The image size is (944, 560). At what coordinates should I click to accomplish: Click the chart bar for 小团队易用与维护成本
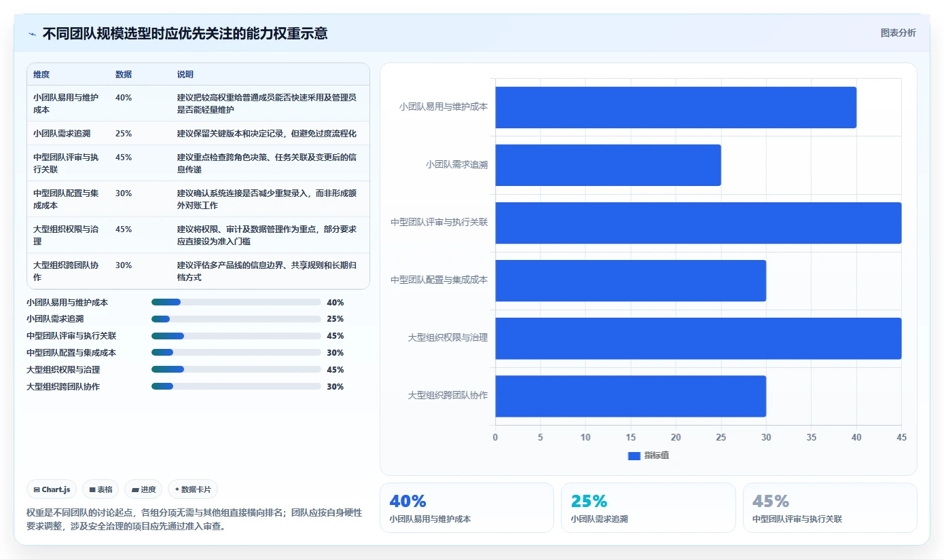[676, 107]
